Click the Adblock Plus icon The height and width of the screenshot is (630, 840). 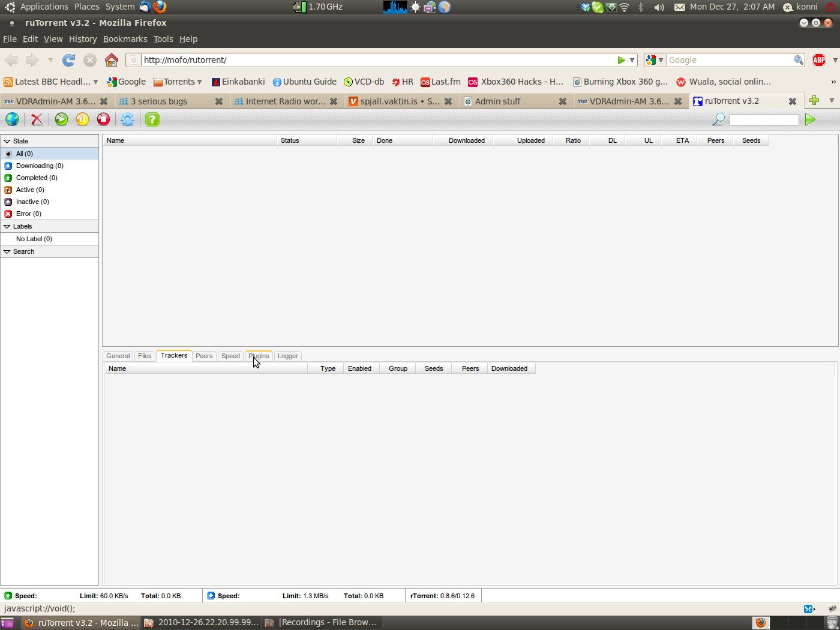[818, 60]
